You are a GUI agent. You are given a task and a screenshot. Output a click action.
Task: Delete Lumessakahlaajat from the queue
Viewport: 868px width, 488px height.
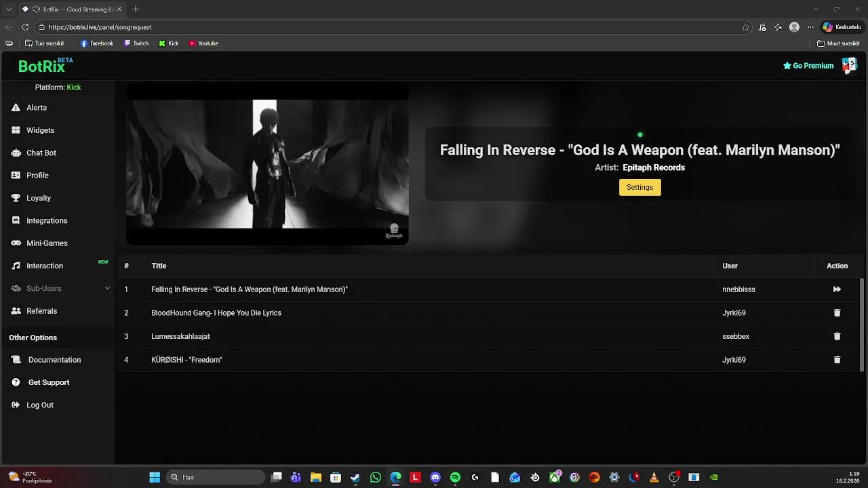click(x=837, y=336)
